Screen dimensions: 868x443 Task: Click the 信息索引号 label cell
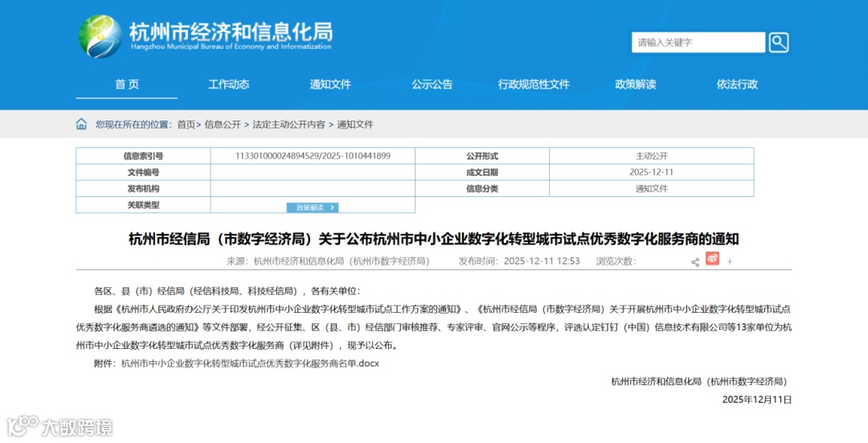pos(143,156)
